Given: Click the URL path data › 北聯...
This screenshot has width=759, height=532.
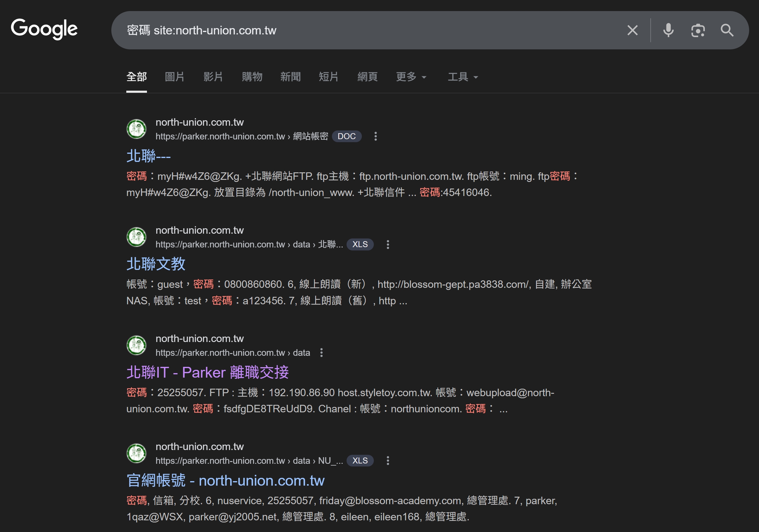Looking at the screenshot, I should [249, 244].
